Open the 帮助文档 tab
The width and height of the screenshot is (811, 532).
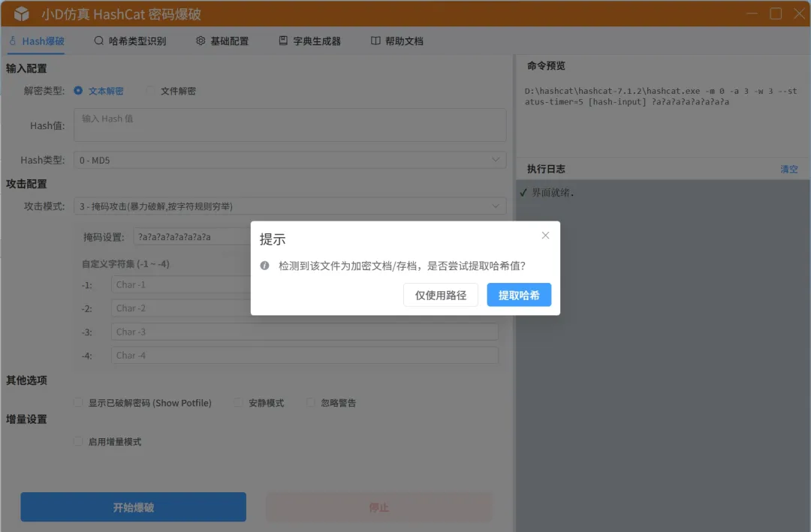coord(397,41)
